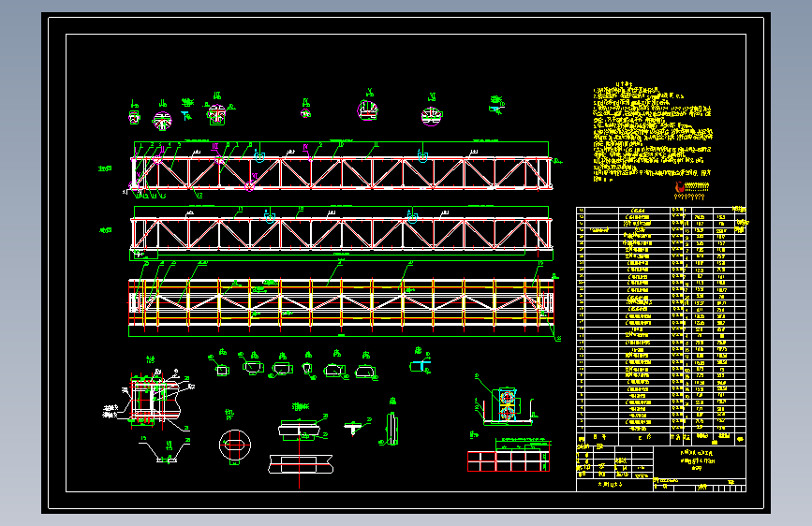
Task: Click the left cyan lifting lug on top truss
Action: click(259, 155)
